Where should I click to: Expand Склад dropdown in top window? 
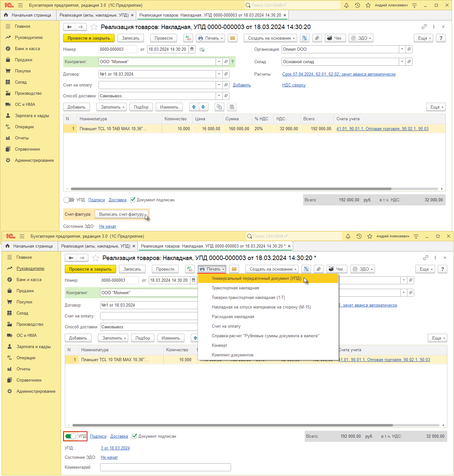pos(402,62)
